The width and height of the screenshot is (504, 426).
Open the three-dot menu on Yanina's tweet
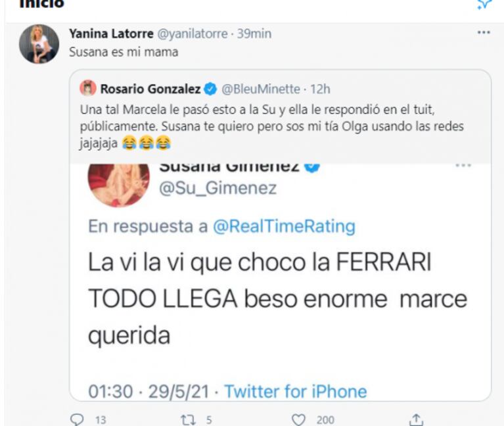click(x=484, y=33)
